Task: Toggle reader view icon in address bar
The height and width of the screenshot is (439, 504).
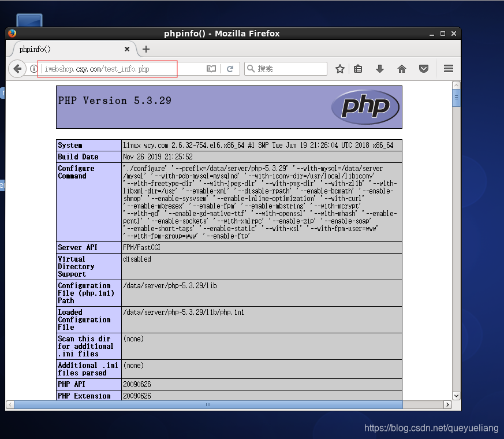Action: coord(211,69)
